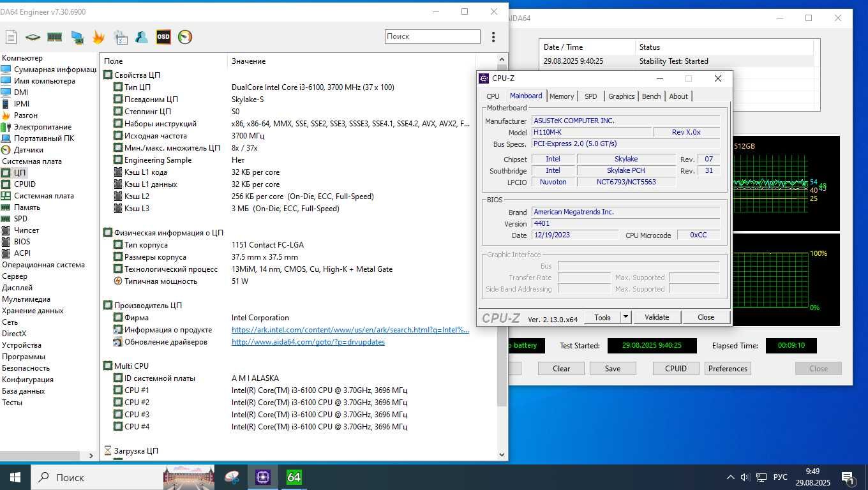The height and width of the screenshot is (490, 868).
Task: Click the Close button in CPU-Z footer
Action: pyautogui.click(x=706, y=317)
